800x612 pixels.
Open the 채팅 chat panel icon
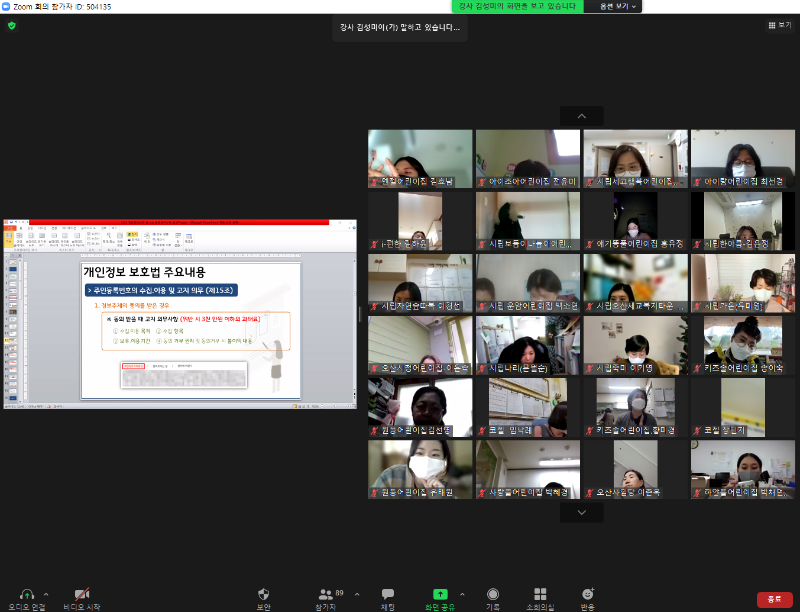387,593
